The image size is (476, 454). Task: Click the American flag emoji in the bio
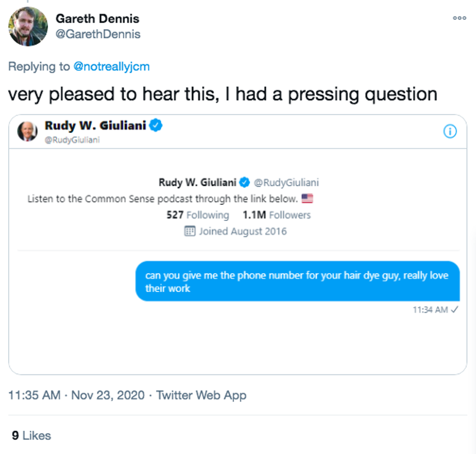click(x=307, y=199)
